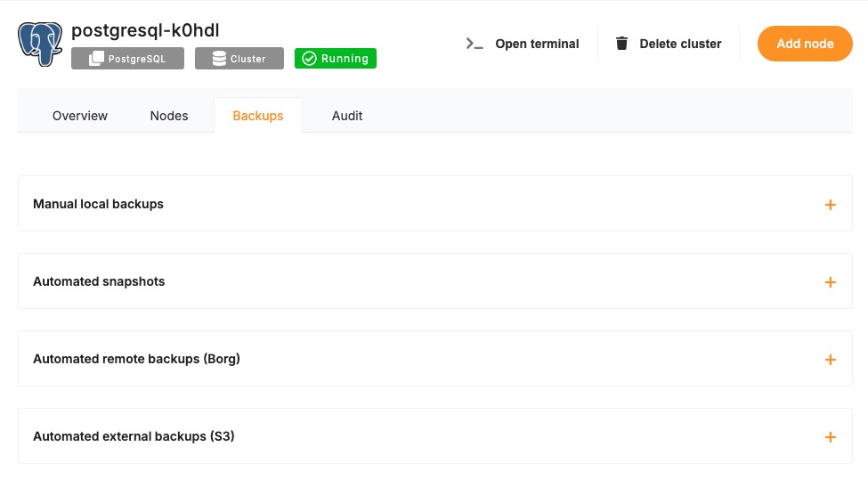Click the green checkmark Running icon
This screenshot has height=479, width=868.
(309, 59)
